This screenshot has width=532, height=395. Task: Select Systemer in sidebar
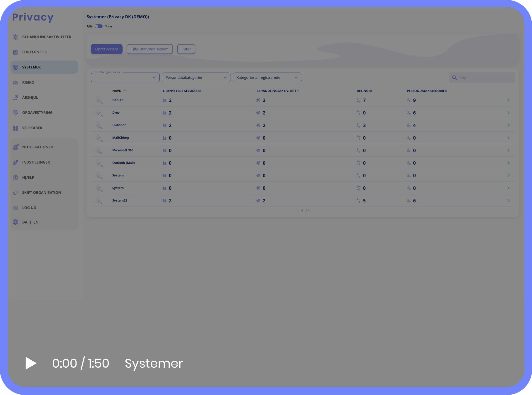click(x=45, y=67)
